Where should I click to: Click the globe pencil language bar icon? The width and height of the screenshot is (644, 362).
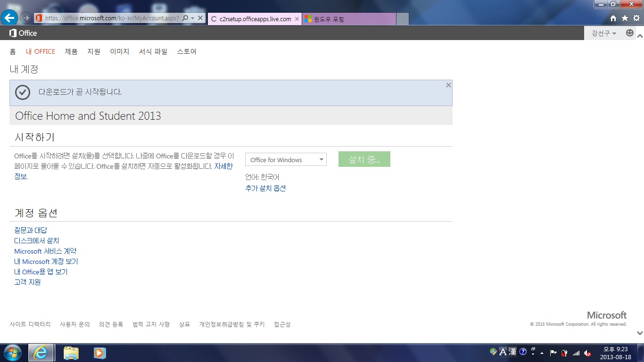coord(493,352)
